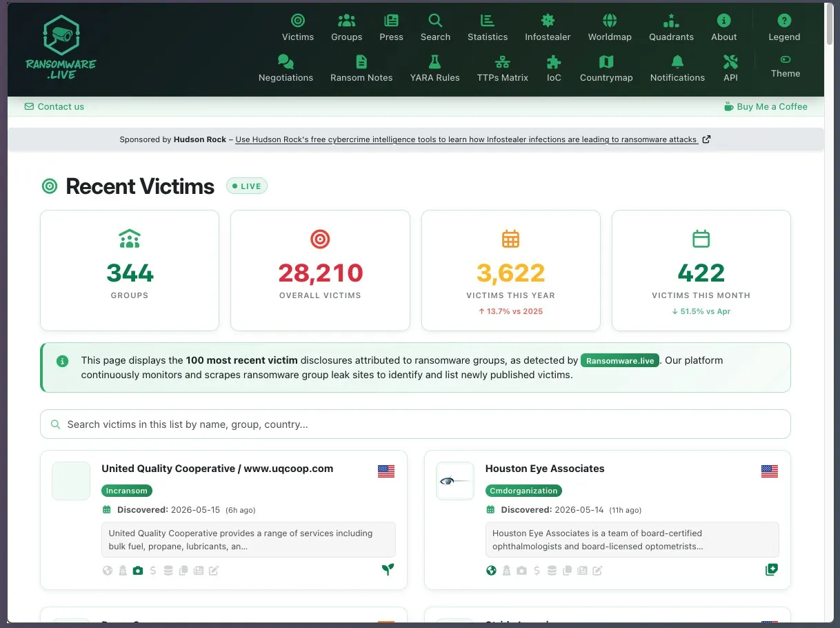
Task: Click the database icon on Houston Eye Associates card
Action: tap(552, 571)
